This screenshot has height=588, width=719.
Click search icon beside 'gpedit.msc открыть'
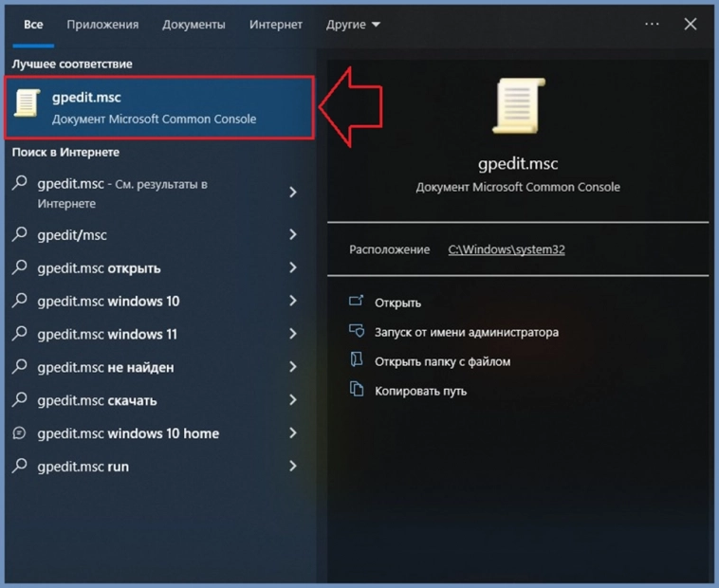coord(19,266)
